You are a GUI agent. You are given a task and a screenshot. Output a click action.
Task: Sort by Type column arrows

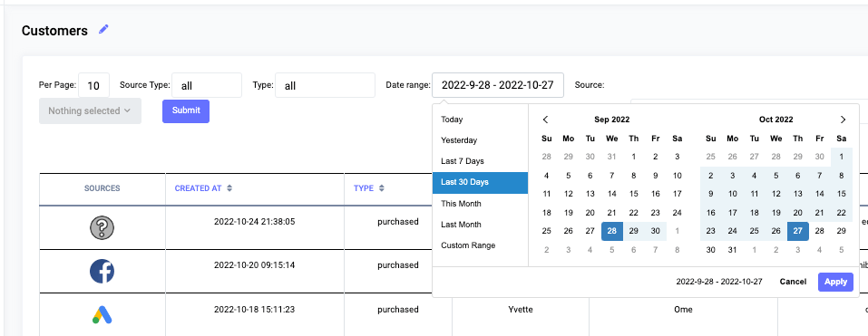[382, 188]
